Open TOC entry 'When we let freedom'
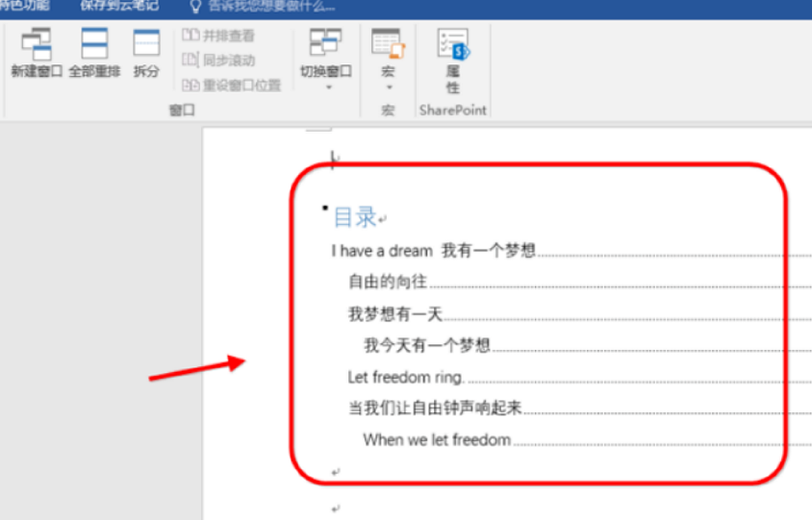The image size is (812, 520). coord(437,440)
